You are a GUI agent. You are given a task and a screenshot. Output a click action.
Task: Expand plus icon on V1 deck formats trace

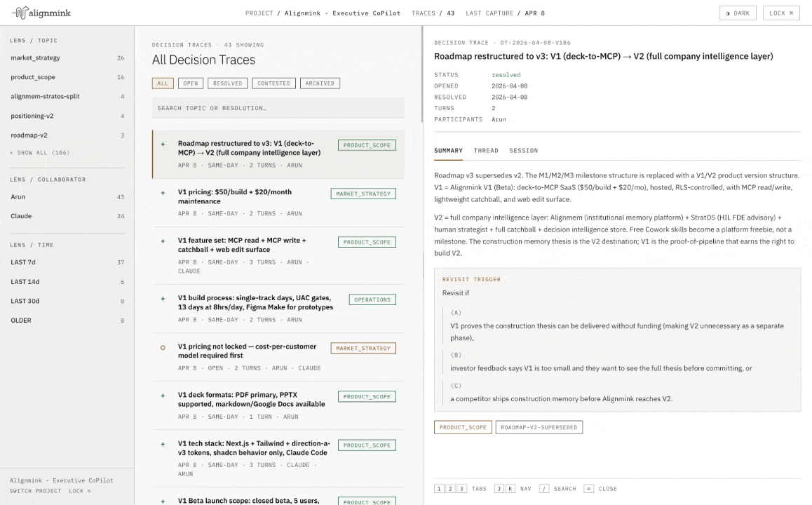(163, 396)
